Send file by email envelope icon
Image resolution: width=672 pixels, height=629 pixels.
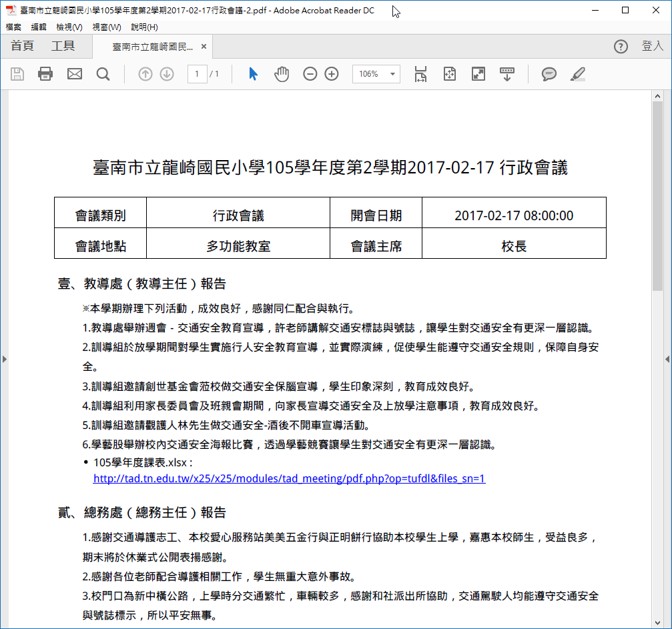75,74
